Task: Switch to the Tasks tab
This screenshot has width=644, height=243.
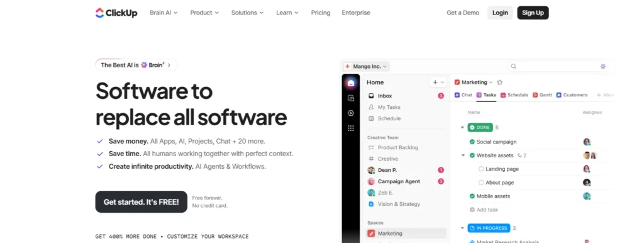Action: pos(486,95)
